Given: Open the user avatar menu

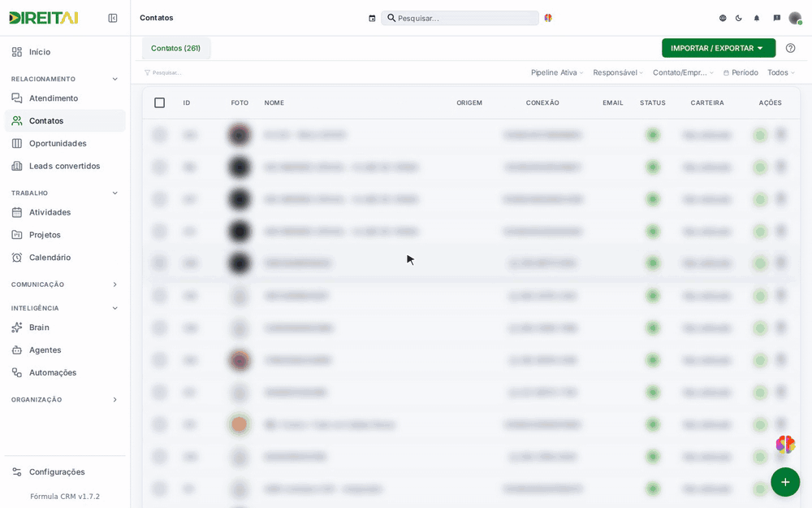Looking at the screenshot, I should 795,18.
